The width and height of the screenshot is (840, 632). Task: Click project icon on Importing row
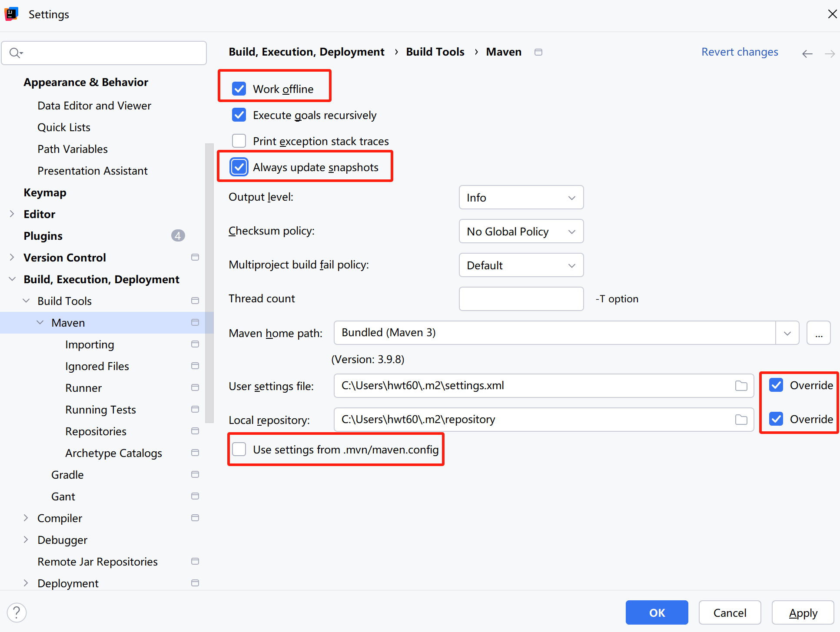pyautogui.click(x=195, y=344)
